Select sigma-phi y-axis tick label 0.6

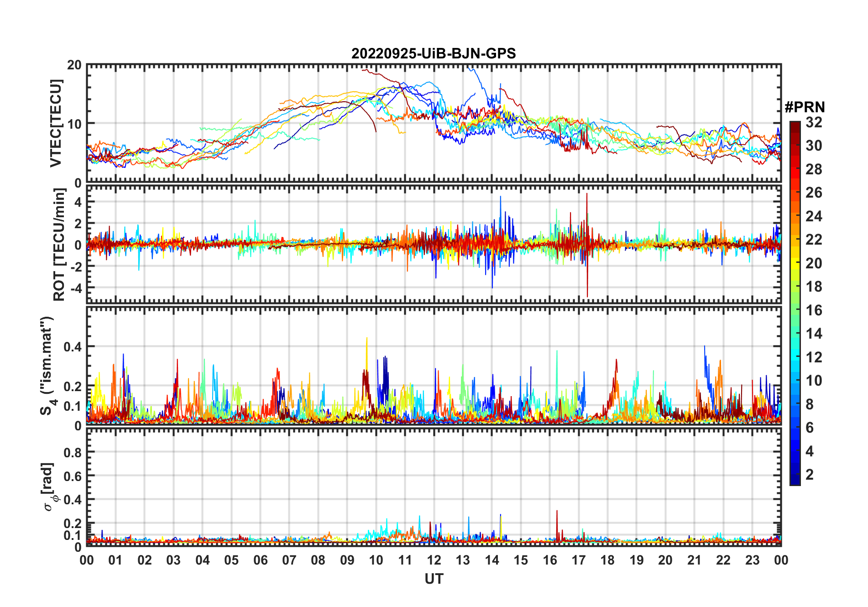[73, 476]
